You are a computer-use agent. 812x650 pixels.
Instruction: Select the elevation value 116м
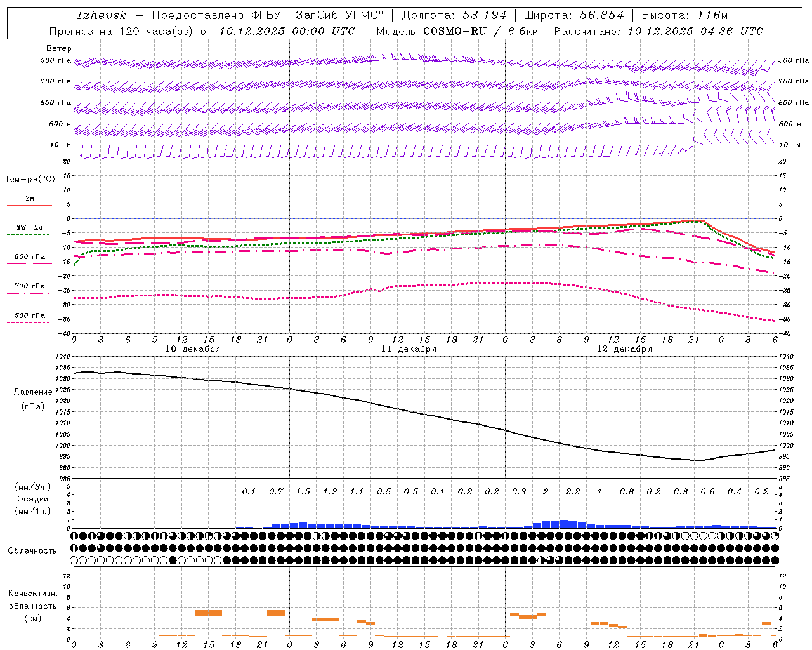click(712, 15)
